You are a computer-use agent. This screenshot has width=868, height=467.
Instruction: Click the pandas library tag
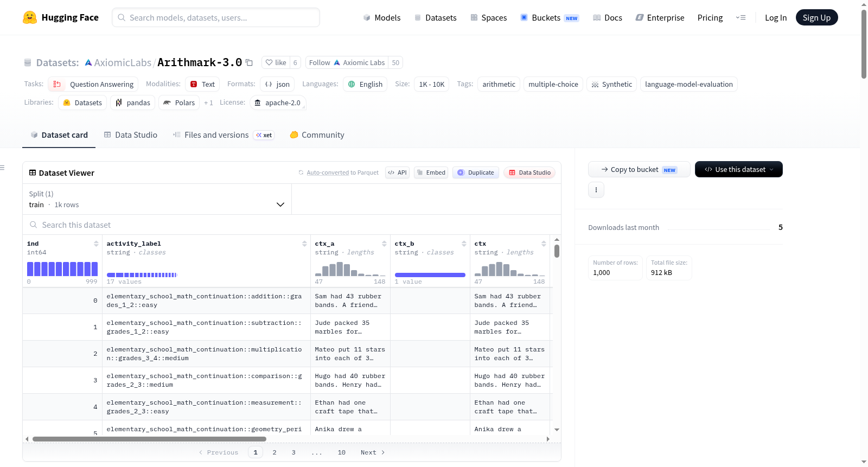tap(133, 103)
